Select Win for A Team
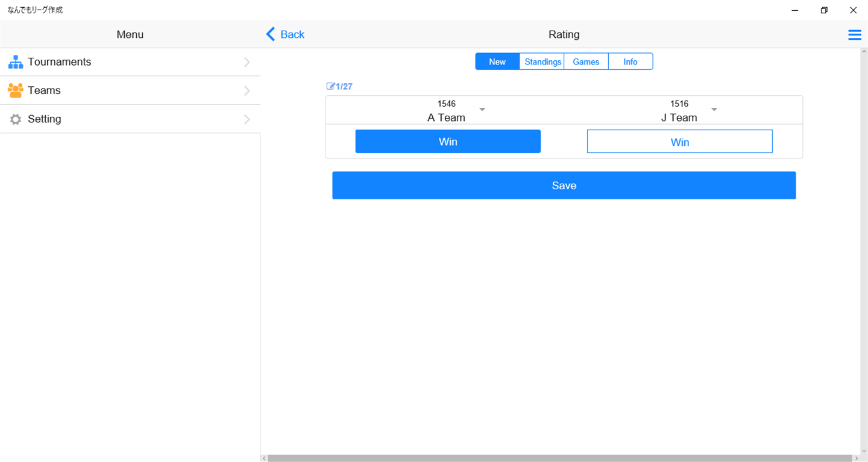Image resolution: width=868 pixels, height=462 pixels. 448,142
